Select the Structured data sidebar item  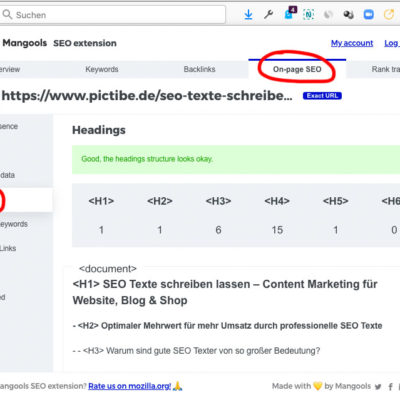click(7, 175)
